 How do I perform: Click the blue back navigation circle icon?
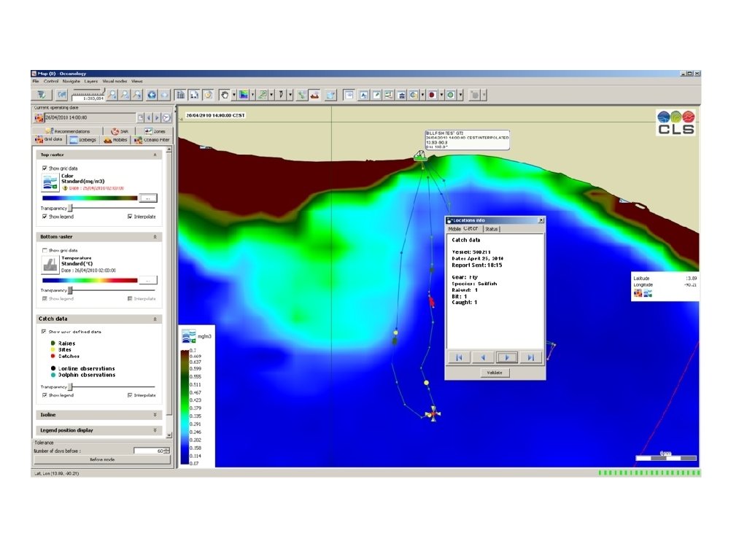(152, 95)
